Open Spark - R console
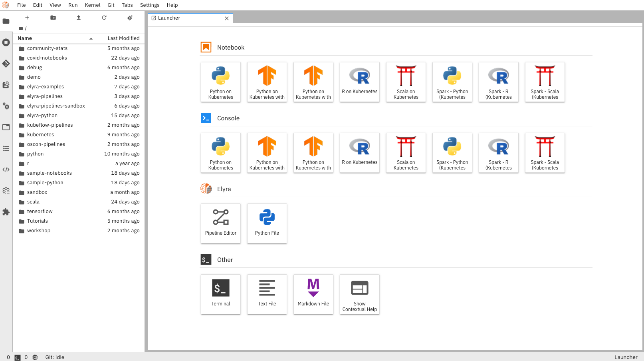This screenshot has height=361, width=644. [499, 153]
